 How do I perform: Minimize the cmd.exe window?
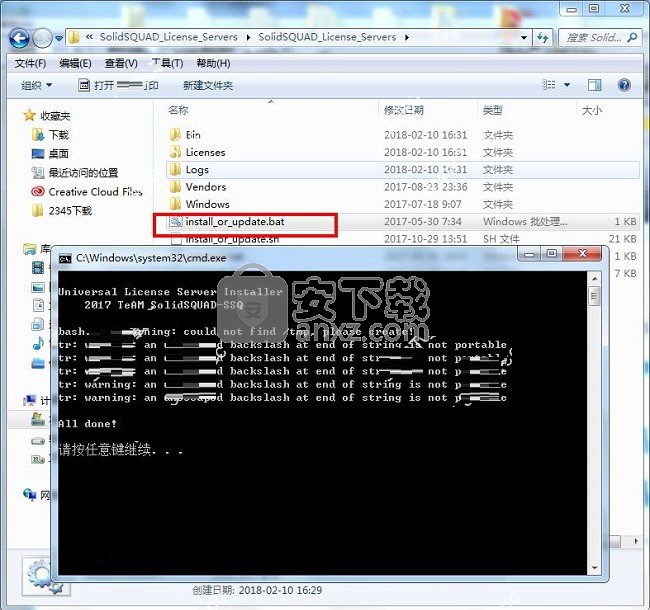[x=529, y=254]
